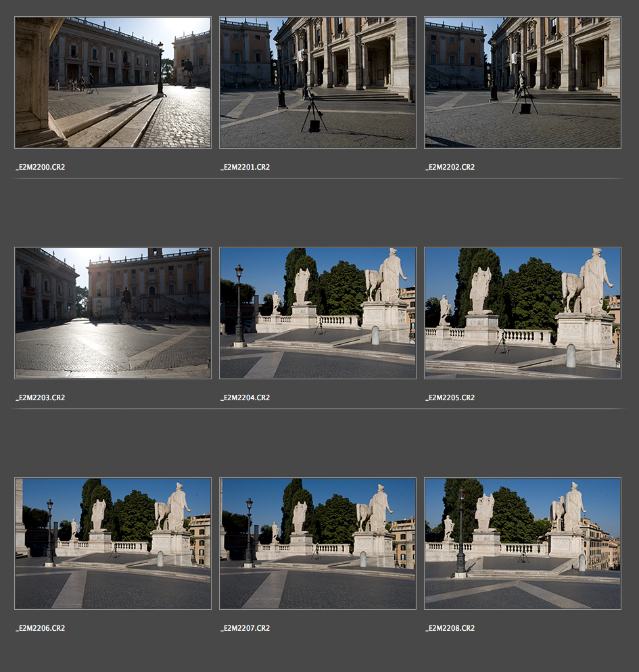Click the caption text _E2M2204.CR2

[x=245, y=398]
